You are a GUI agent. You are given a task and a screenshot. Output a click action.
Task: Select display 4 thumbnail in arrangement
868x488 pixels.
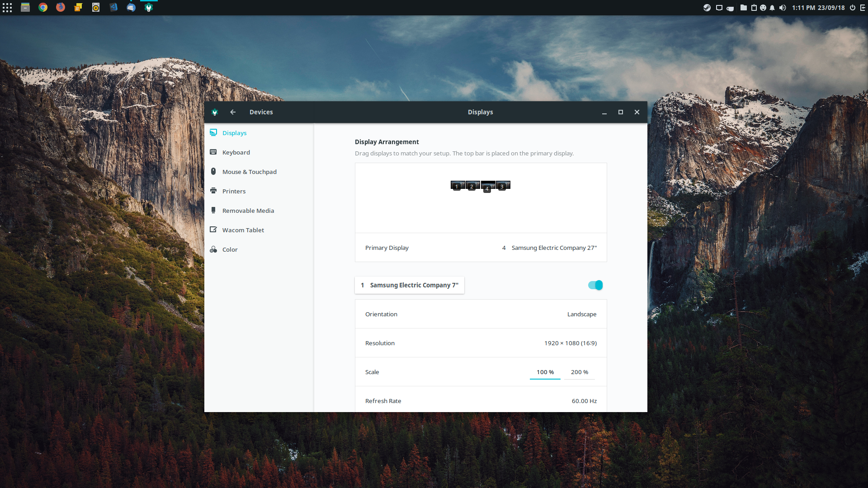click(488, 186)
